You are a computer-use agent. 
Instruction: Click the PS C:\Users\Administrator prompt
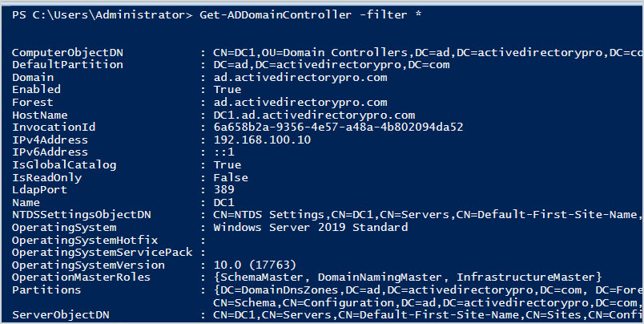pyautogui.click(x=102, y=15)
